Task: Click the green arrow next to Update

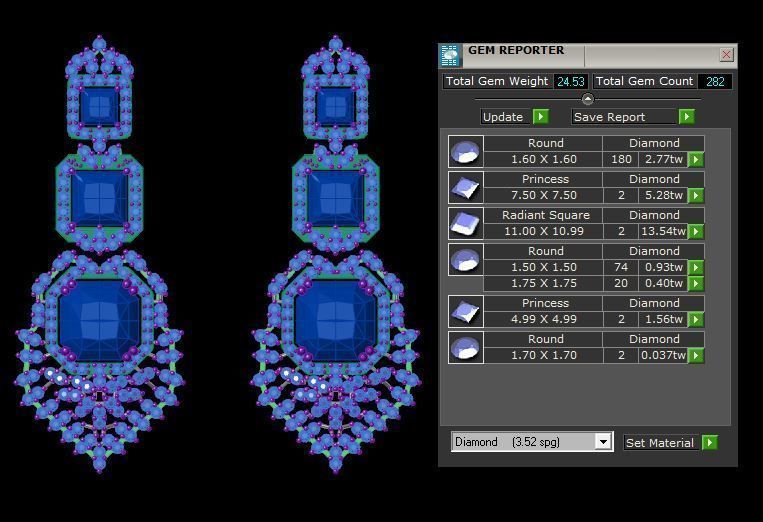Action: click(x=541, y=117)
